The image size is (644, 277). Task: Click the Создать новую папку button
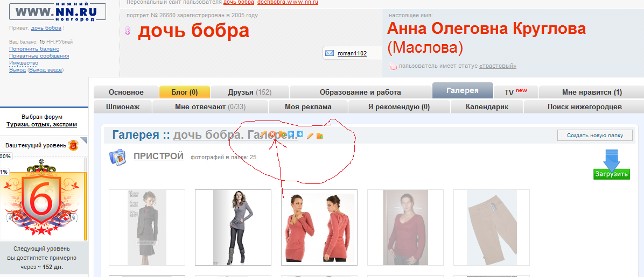click(594, 136)
